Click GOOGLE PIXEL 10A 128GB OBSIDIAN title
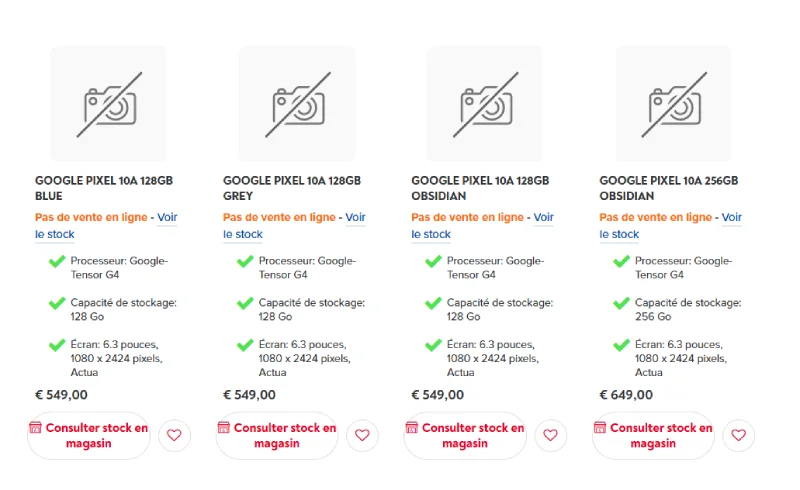The height and width of the screenshot is (490, 800). pos(480,188)
